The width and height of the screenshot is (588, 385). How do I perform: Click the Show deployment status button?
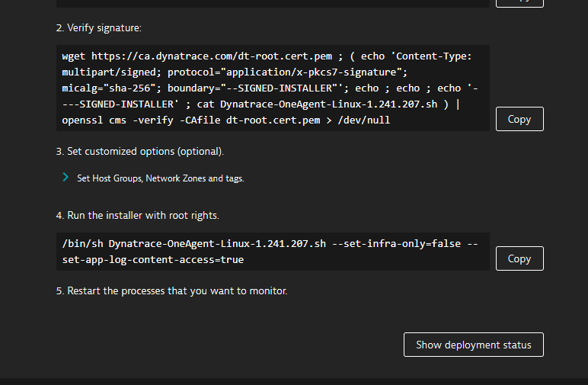click(x=473, y=345)
